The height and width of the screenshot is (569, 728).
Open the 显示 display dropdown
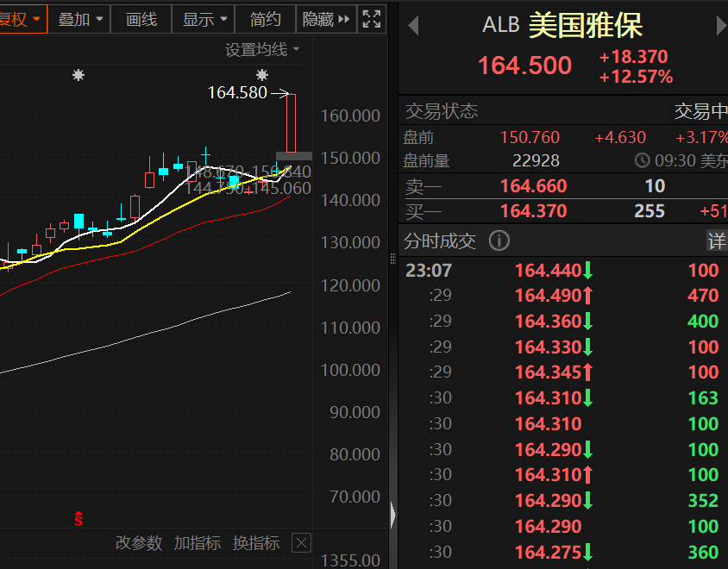click(204, 20)
